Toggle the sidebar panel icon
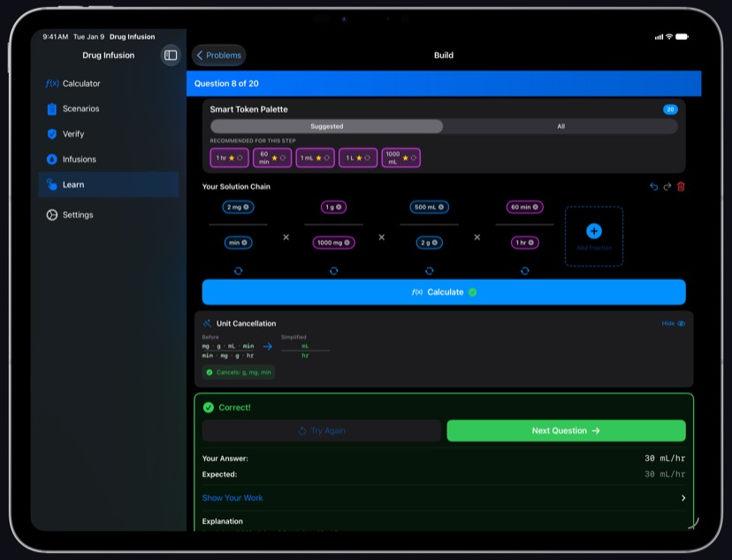Viewport: 732px width, 560px height. (171, 55)
